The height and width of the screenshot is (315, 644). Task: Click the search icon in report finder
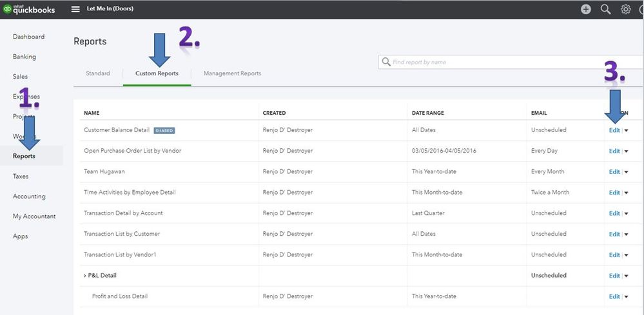pyautogui.click(x=386, y=62)
